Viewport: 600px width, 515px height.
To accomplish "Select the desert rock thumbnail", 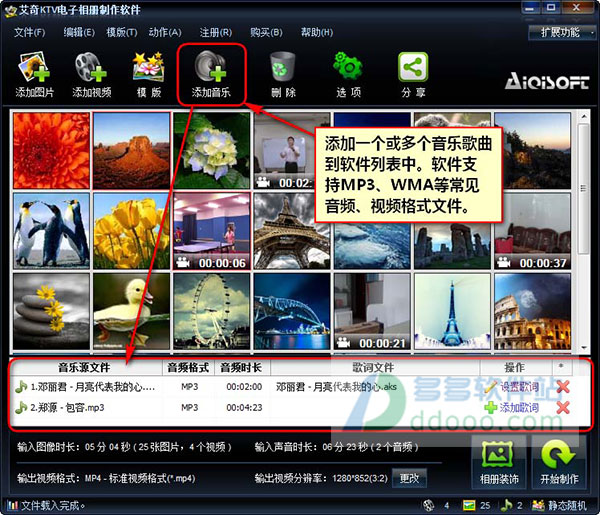I will click(131, 150).
